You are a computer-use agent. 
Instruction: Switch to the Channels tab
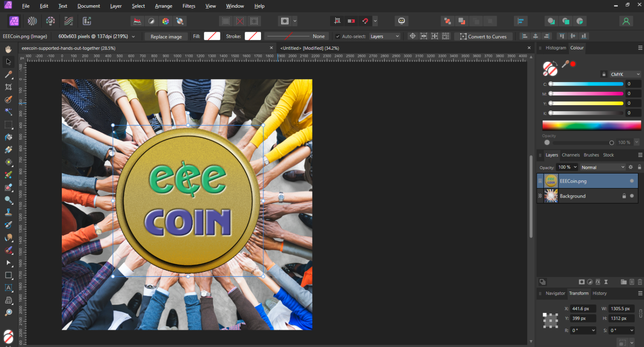click(571, 155)
